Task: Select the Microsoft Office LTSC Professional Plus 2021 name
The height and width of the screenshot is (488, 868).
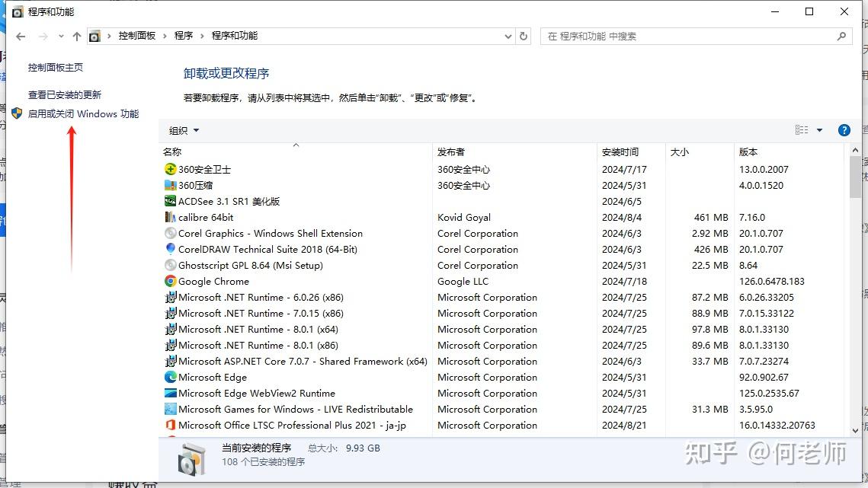Action: (293, 426)
